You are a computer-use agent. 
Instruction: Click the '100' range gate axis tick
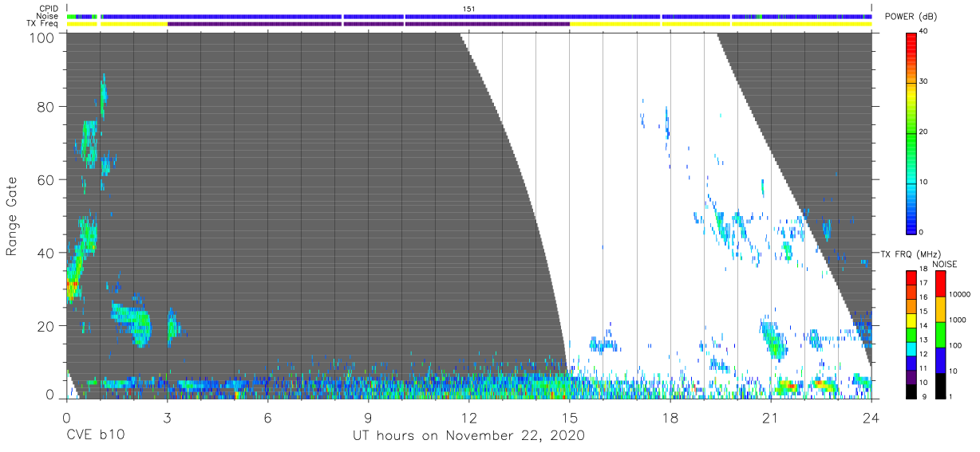(x=42, y=37)
